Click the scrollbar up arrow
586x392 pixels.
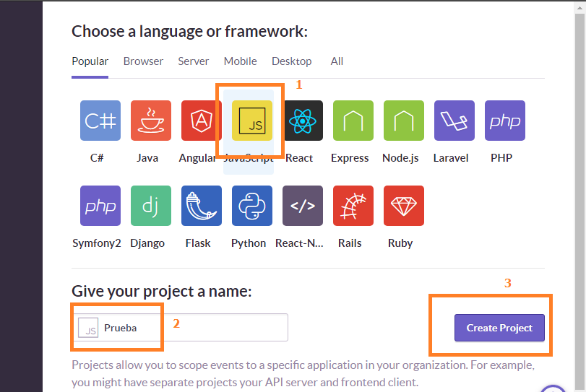(580, 7)
